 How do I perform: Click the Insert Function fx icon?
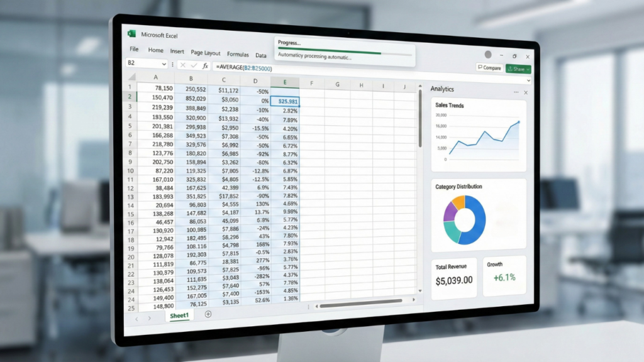point(205,65)
